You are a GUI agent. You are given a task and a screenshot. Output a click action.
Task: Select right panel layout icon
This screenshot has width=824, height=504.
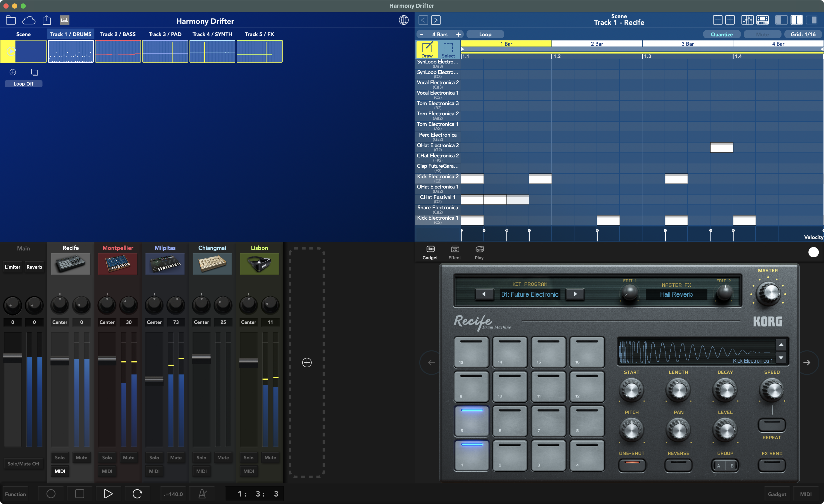[812, 20]
